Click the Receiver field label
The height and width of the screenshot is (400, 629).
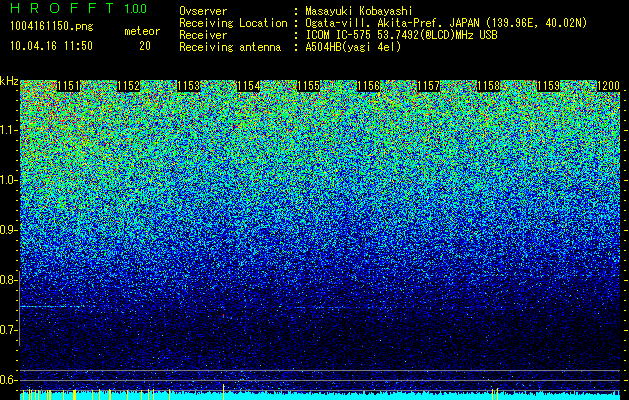coord(203,35)
